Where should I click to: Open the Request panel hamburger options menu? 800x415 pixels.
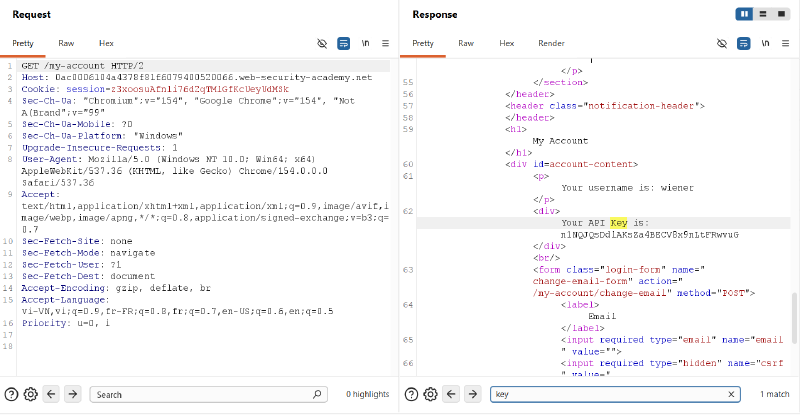tap(386, 43)
